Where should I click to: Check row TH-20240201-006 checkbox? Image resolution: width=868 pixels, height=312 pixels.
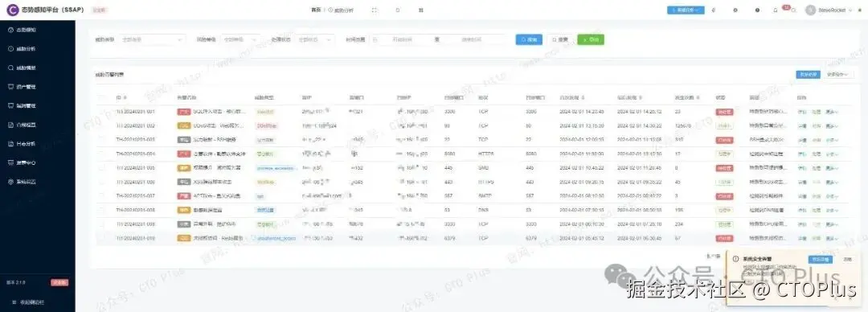(x=100, y=182)
